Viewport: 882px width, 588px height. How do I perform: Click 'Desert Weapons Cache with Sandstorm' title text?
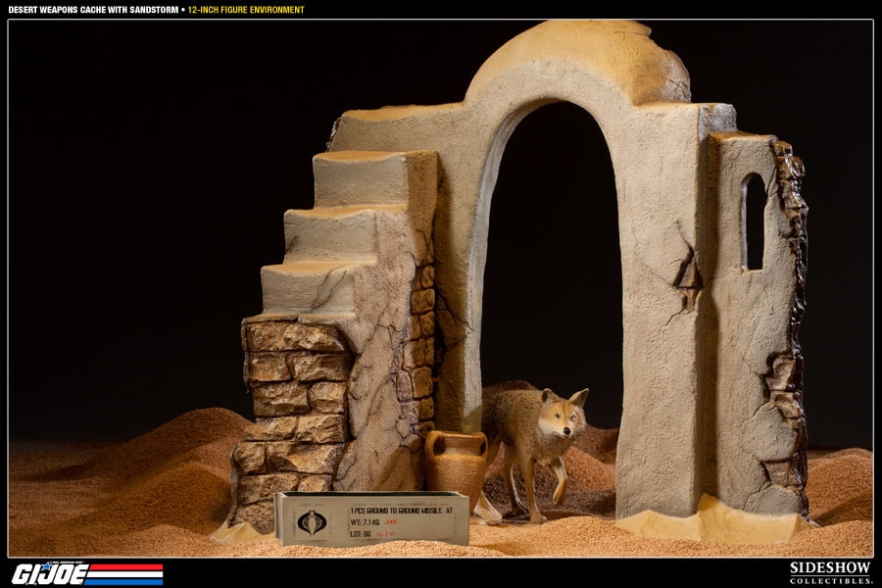pos(93,10)
